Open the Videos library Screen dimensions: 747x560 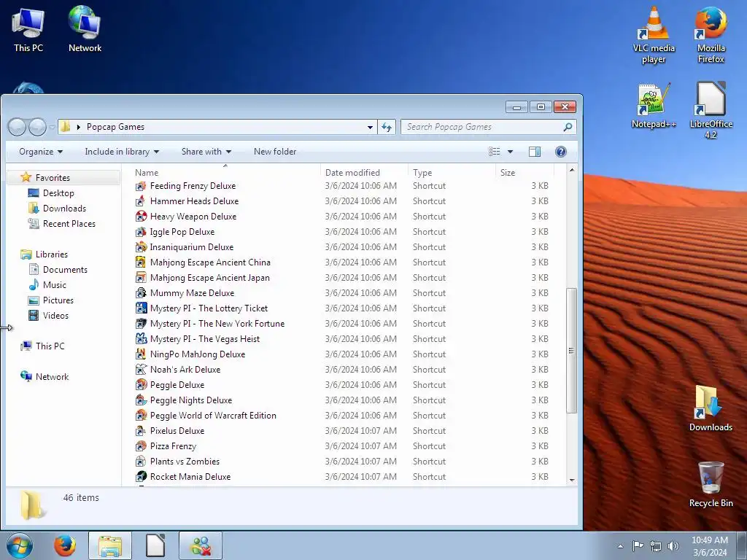point(55,315)
